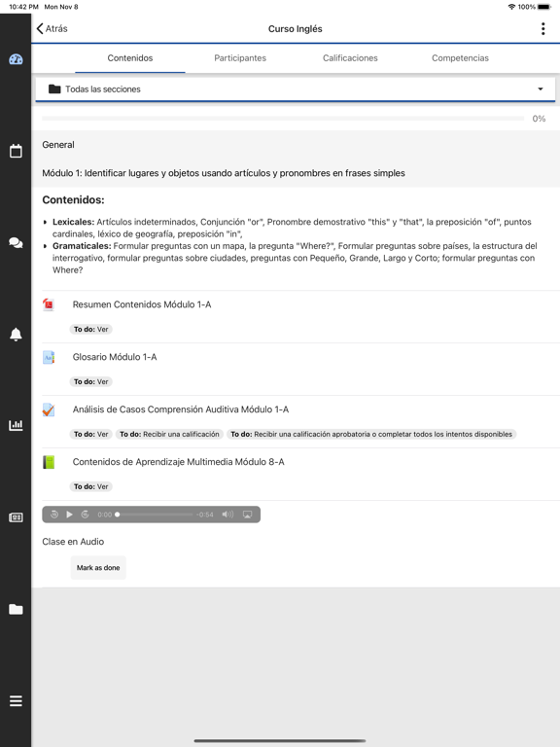Click PDF icon of Resumen Contenidos Módulo 1-A
The image size is (560, 747).
point(49,304)
